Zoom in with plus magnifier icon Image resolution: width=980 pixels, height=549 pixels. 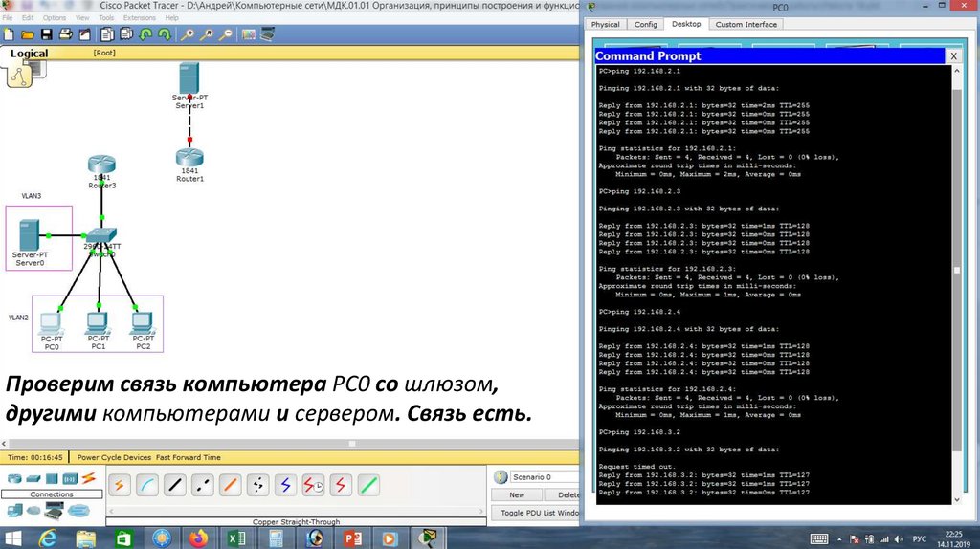[187, 34]
